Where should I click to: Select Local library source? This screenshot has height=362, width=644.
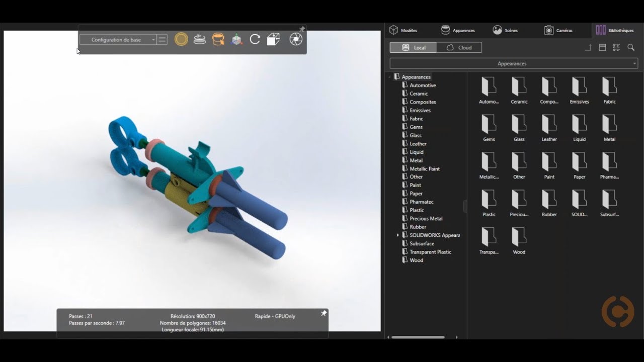[413, 47]
